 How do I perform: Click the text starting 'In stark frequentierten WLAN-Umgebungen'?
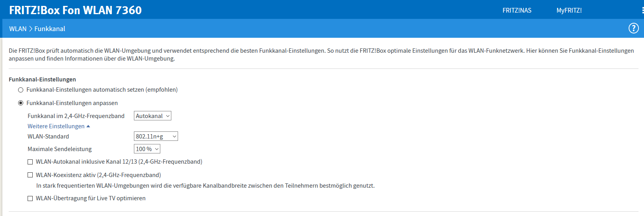pos(205,186)
